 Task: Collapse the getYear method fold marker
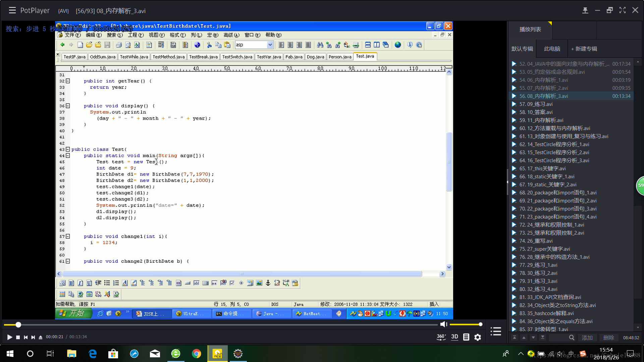(x=68, y=81)
